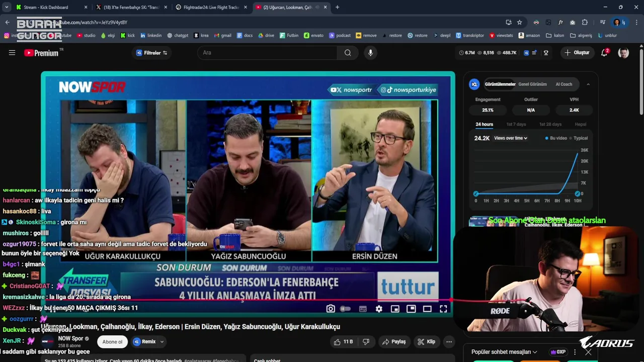This screenshot has height=362, width=644.
Task: Switch to the X'te Fenerbahçe SK tab
Action: 131,8
